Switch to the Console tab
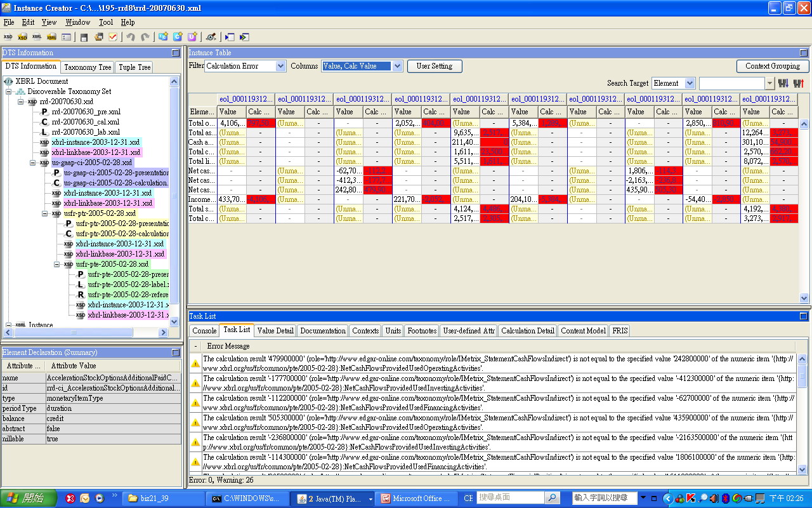 click(x=204, y=330)
